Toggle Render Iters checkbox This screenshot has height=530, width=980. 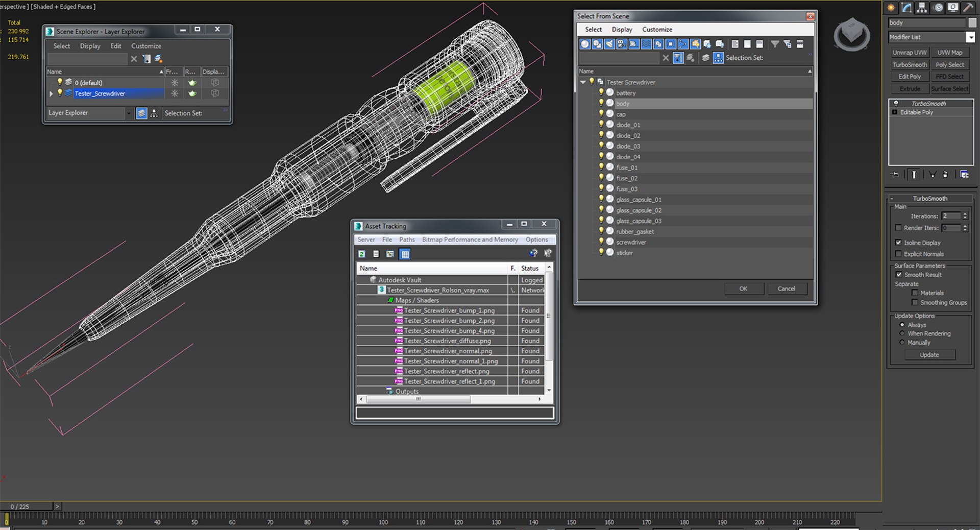(898, 228)
